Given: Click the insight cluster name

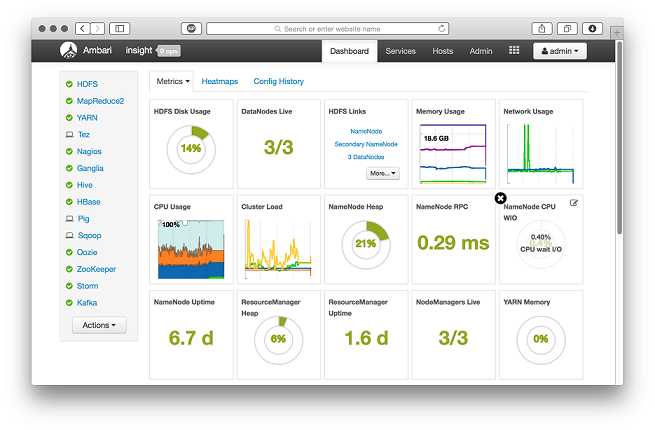Looking at the screenshot, I should point(139,50).
